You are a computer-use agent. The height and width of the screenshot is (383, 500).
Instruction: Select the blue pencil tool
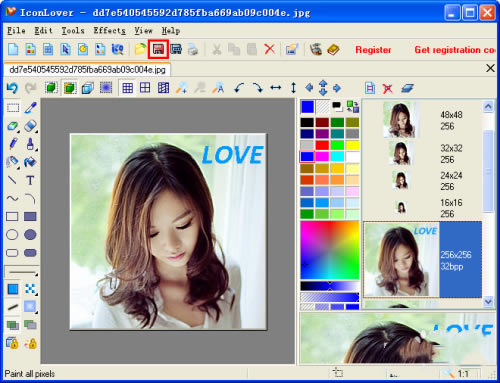pyautogui.click(x=13, y=144)
